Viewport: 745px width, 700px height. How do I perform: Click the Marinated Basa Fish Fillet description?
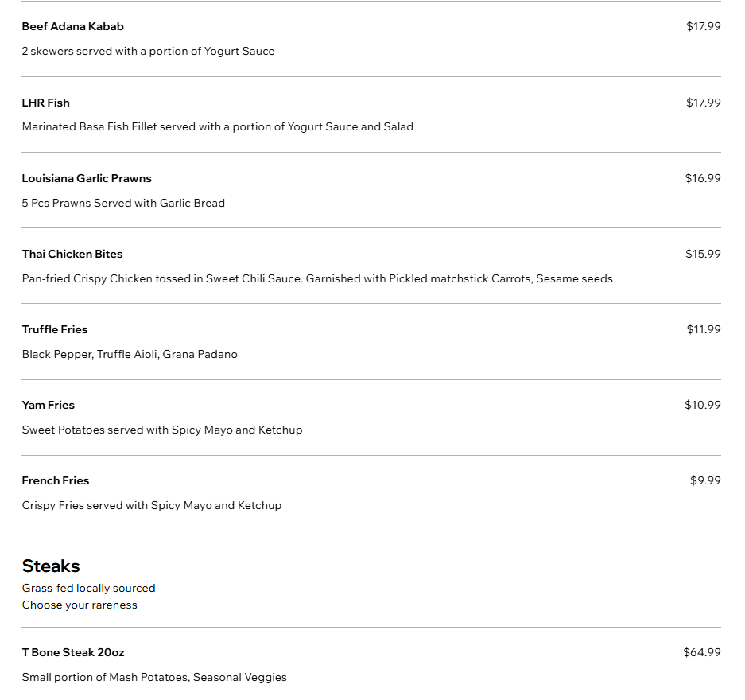point(218,127)
